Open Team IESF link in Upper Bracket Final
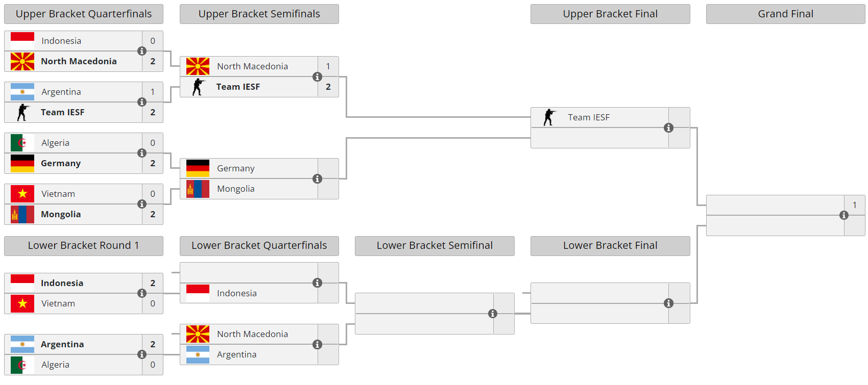This screenshot has height=385, width=868. pyautogui.click(x=589, y=117)
